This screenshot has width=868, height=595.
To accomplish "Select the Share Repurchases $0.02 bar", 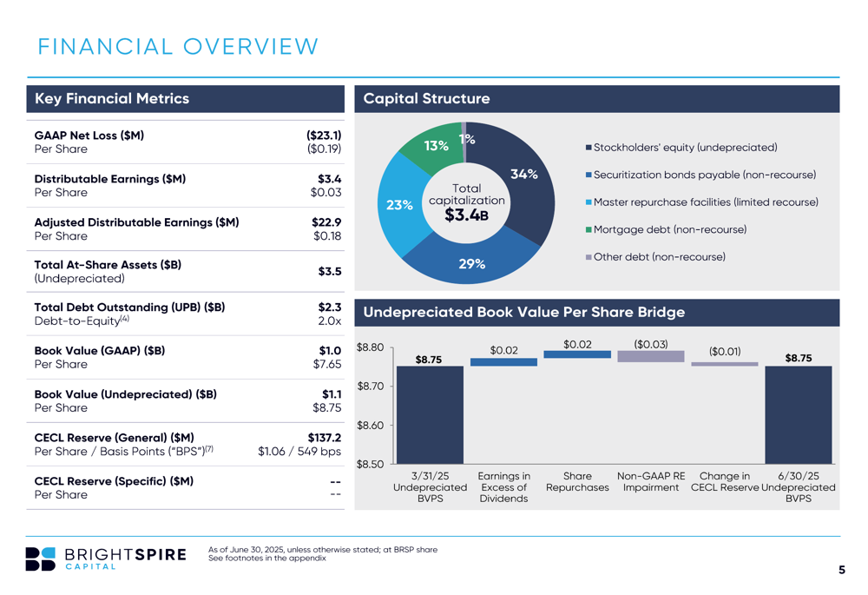I will pyautogui.click(x=577, y=354).
